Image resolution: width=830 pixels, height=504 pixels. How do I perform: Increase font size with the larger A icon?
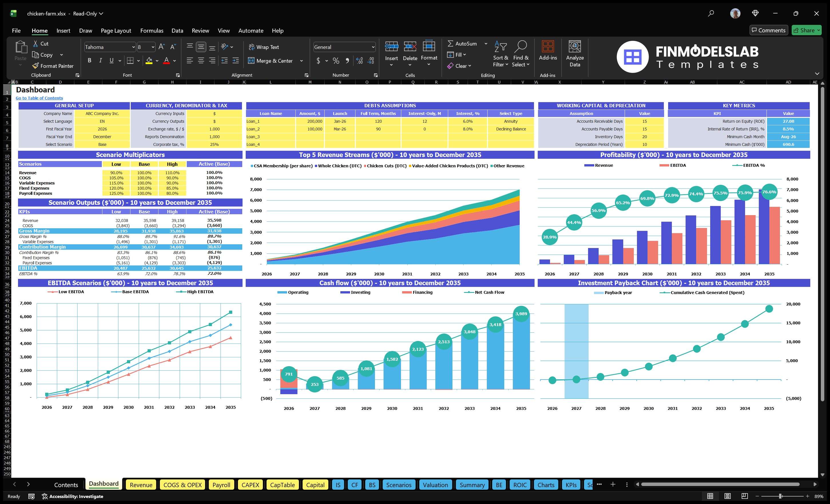(162, 47)
